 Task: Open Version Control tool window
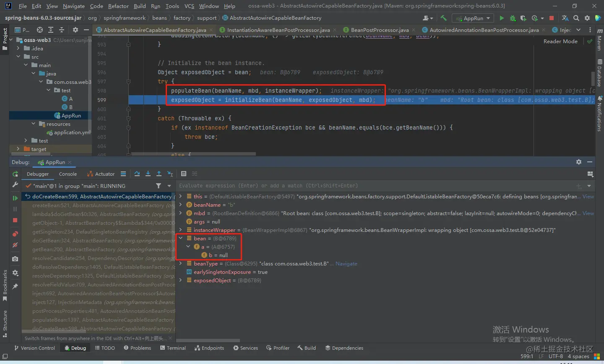(34, 348)
